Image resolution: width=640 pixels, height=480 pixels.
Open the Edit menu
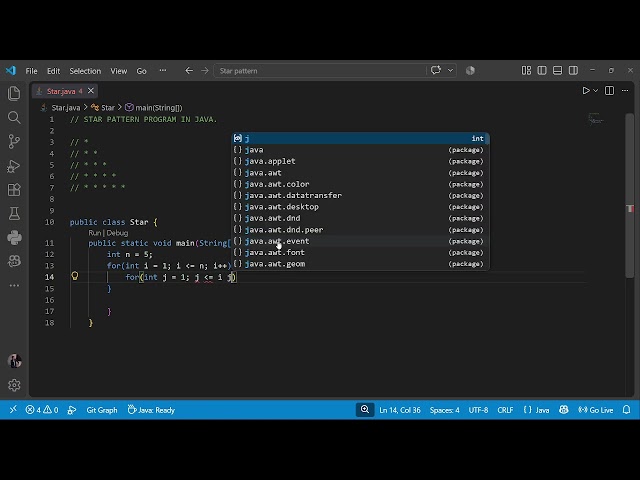click(53, 71)
